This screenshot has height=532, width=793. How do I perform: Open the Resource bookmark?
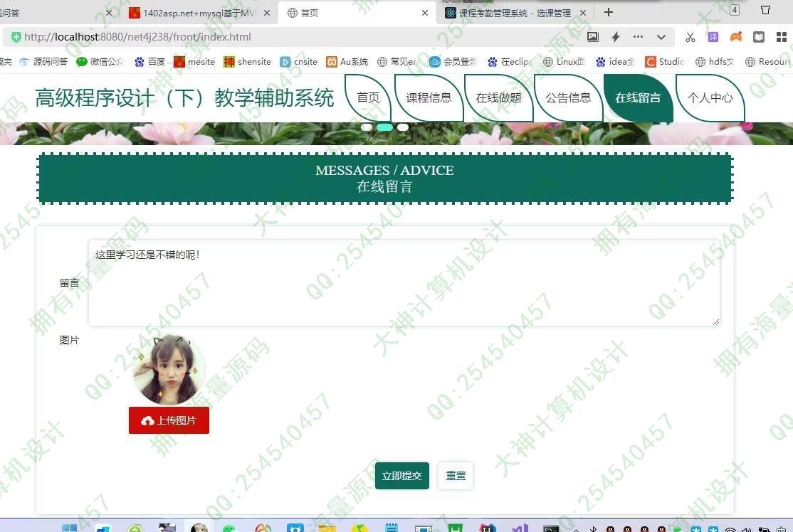767,62
